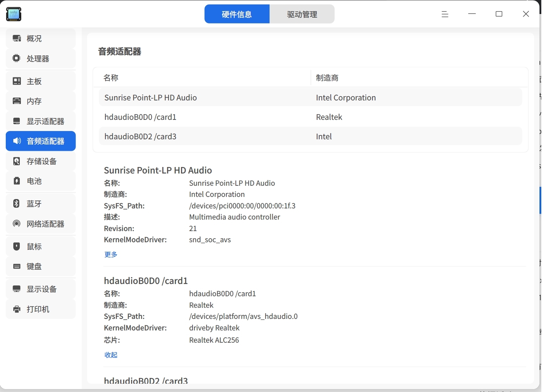542x392 pixels.
Task: Open the hamburger main menu
Action: click(445, 14)
